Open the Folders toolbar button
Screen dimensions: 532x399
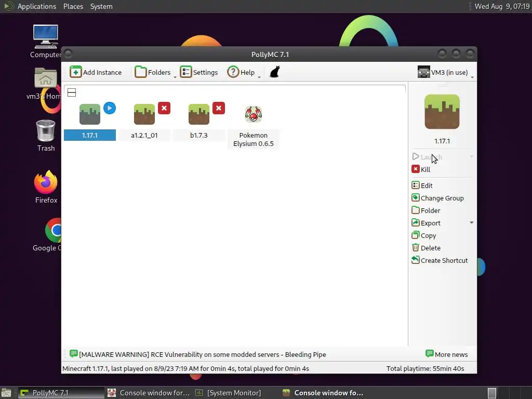pos(153,72)
